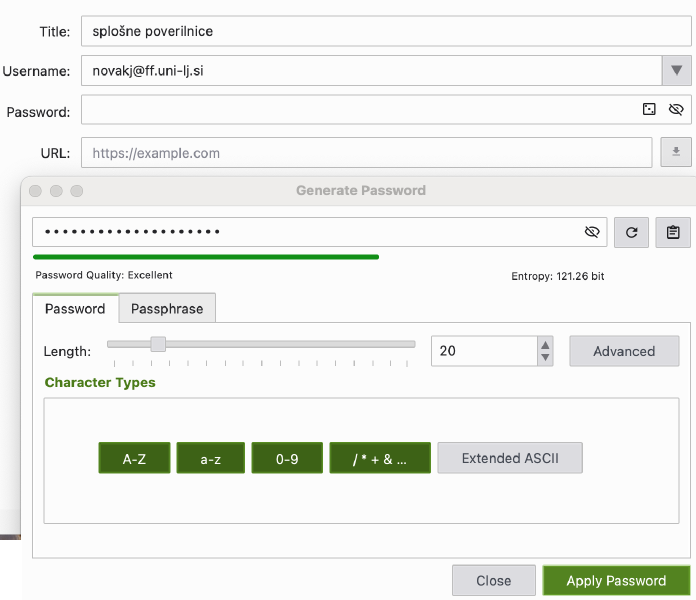This screenshot has width=696, height=600.
Task: Toggle lowercase a-z character type
Action: (x=210, y=459)
